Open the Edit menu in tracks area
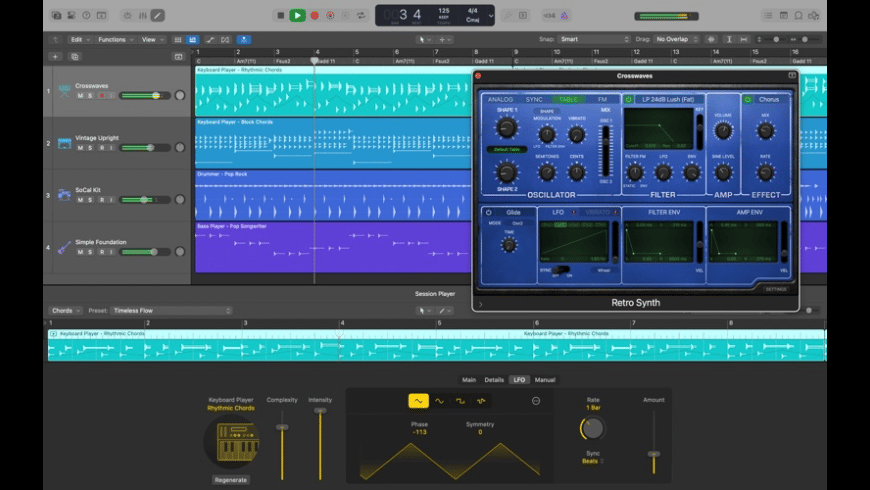Screen dimensions: 870x490 tap(80, 39)
